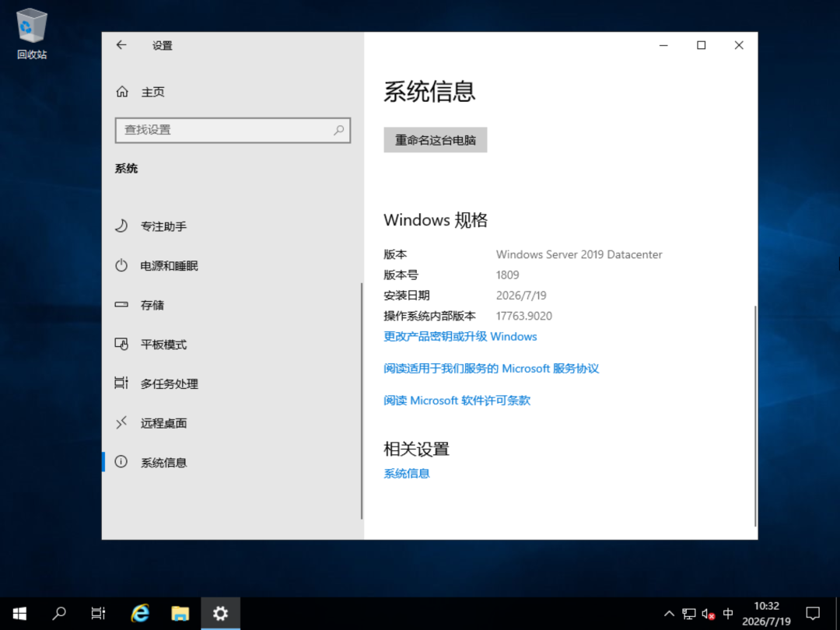Select the version number 1809
The width and height of the screenshot is (840, 630).
pyautogui.click(x=507, y=275)
